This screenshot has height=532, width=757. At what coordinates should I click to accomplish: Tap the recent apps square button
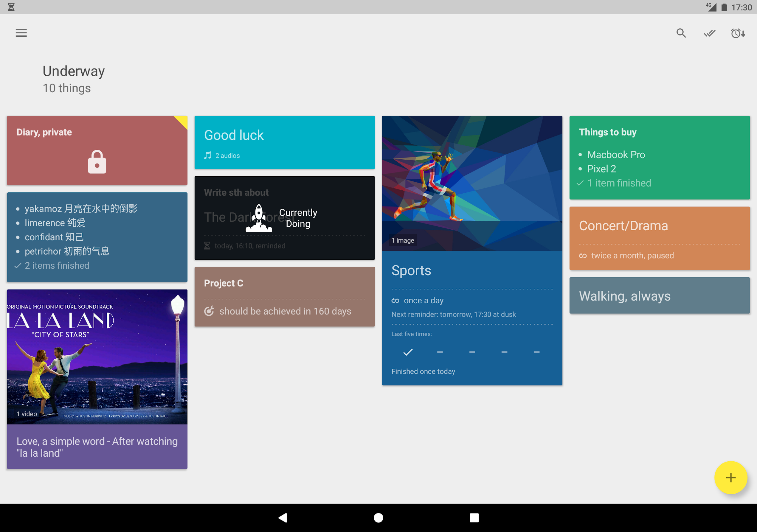point(474,518)
